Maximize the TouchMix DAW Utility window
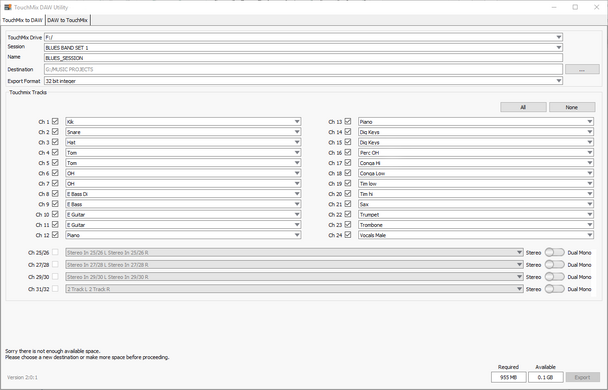The height and width of the screenshot is (390, 608). pos(575,7)
